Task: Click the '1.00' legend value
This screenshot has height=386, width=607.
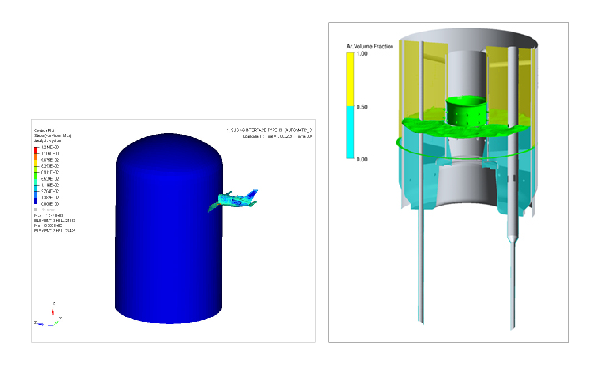Action: coord(362,54)
